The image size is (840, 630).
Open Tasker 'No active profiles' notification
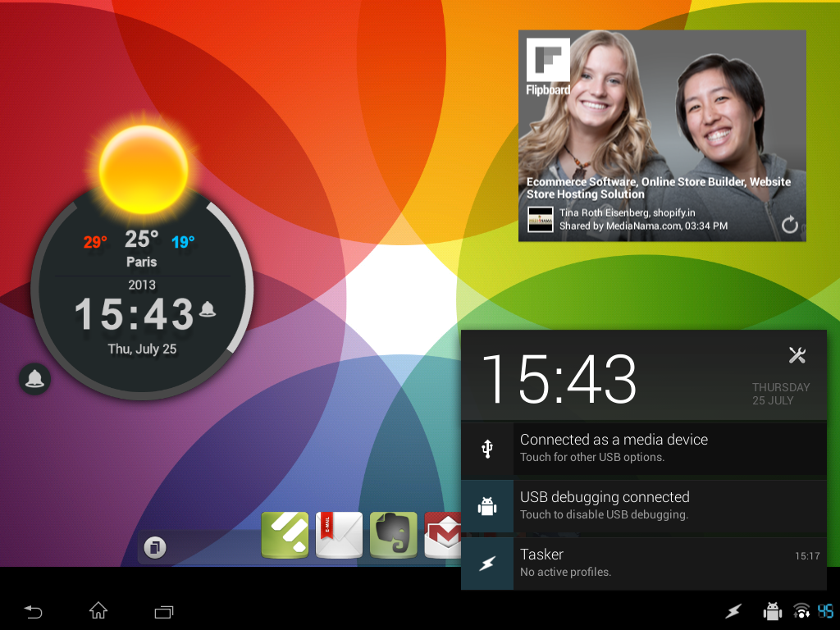[644, 564]
